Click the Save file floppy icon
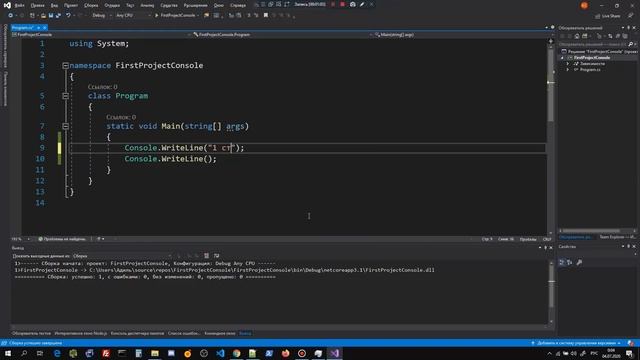This screenshot has width=640, height=360. (51, 16)
